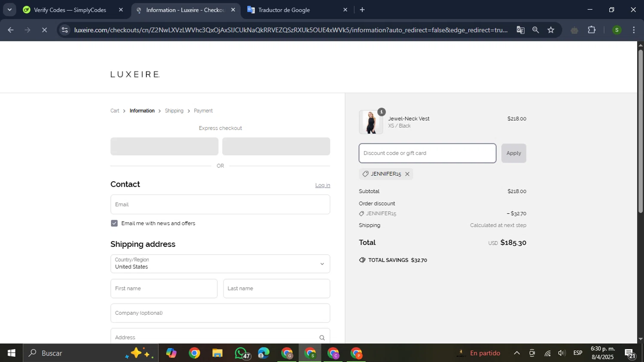Open the Chrome profile avatar S
The height and width of the screenshot is (362, 644).
617,30
